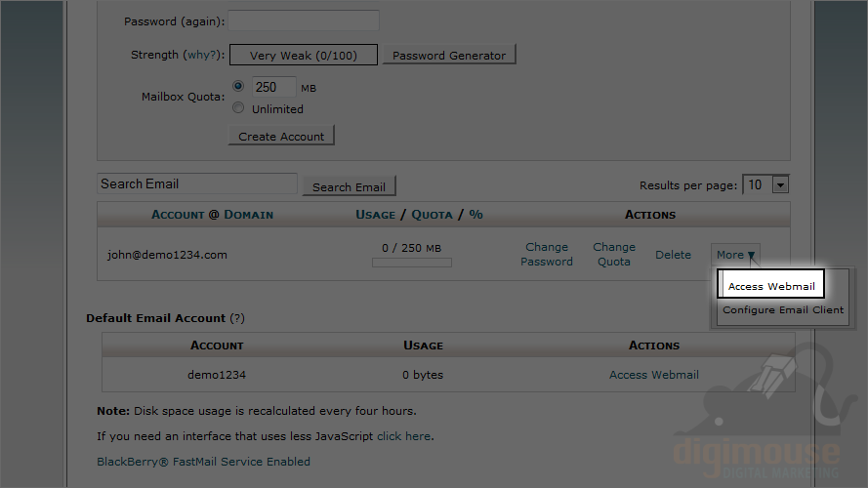Click the Search Email text field

pyautogui.click(x=197, y=183)
